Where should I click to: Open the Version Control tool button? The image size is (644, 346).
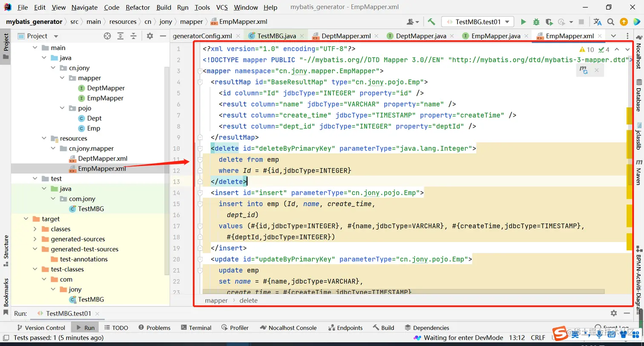coord(40,328)
